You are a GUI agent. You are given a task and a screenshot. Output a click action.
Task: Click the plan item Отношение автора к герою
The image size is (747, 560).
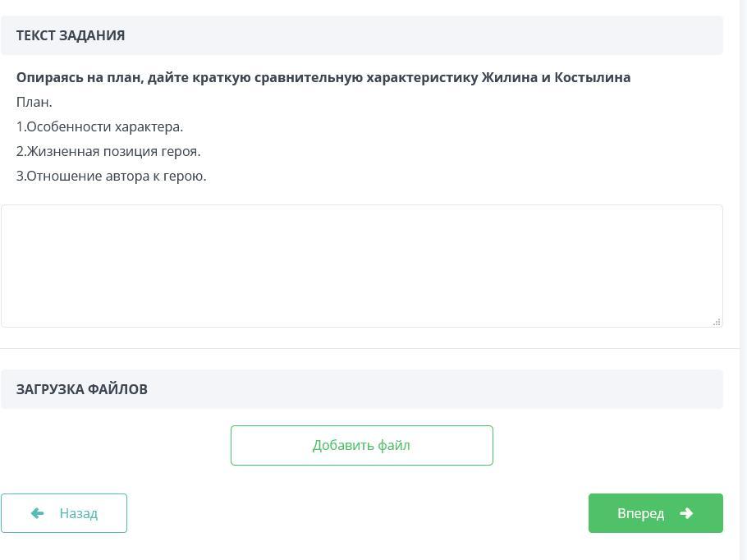[x=112, y=176]
